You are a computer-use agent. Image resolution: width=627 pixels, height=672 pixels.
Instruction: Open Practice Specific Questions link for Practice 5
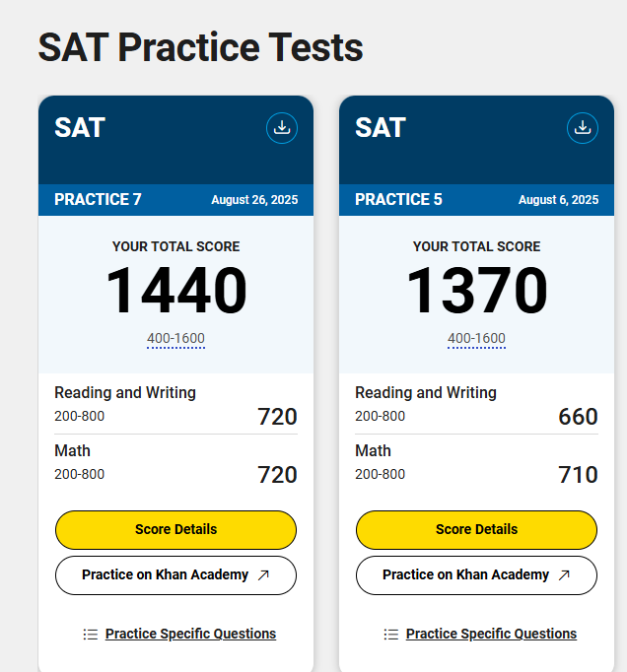pyautogui.click(x=491, y=634)
